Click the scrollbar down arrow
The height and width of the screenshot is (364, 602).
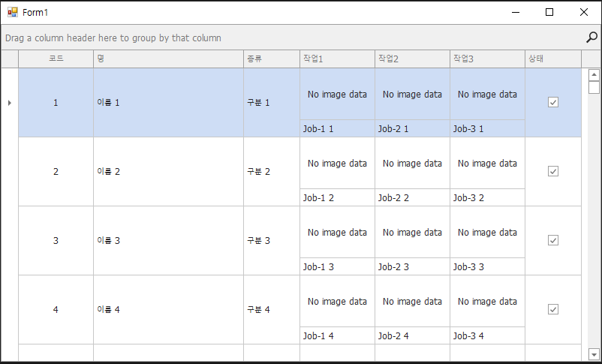(594, 354)
